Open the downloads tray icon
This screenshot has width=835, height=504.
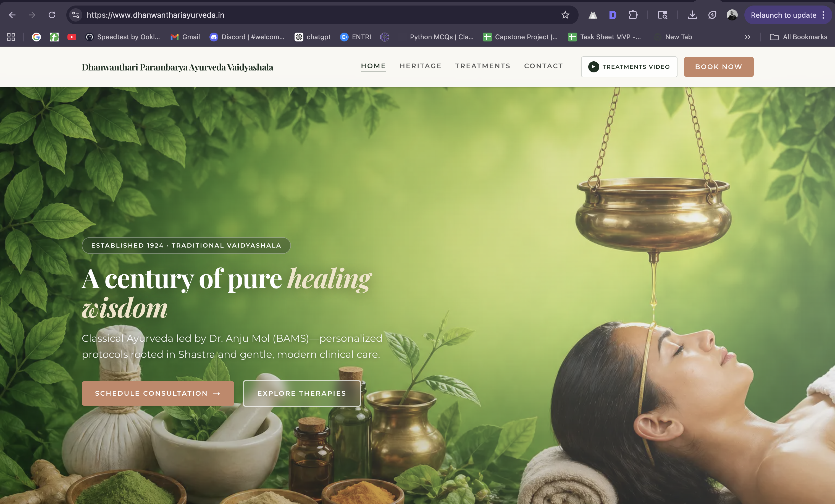click(692, 15)
